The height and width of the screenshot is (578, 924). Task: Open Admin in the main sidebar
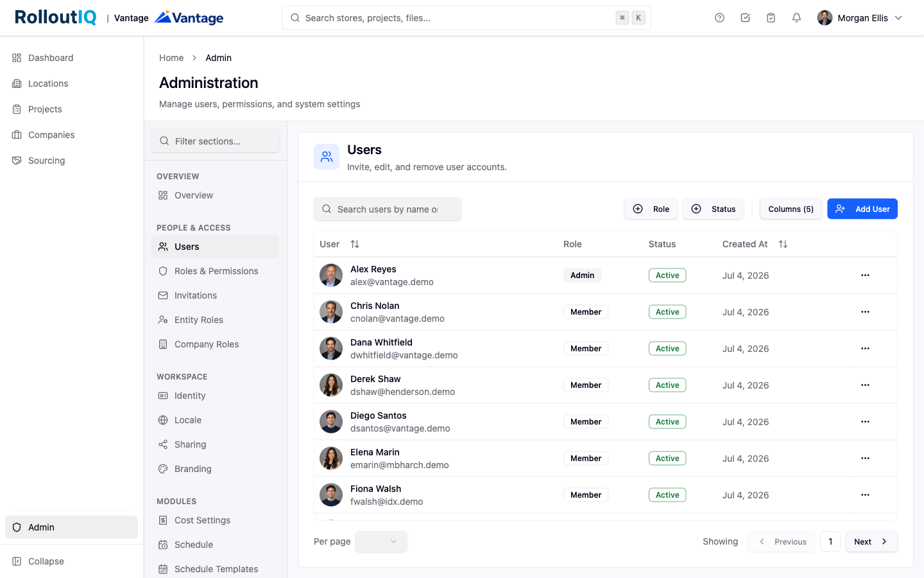[x=71, y=527]
